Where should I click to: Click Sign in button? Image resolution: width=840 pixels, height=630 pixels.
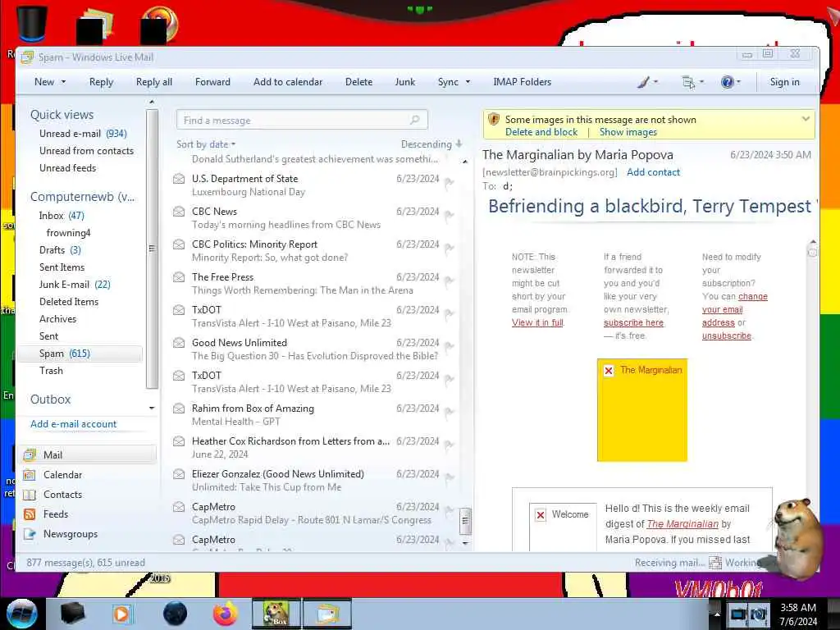[x=785, y=82]
